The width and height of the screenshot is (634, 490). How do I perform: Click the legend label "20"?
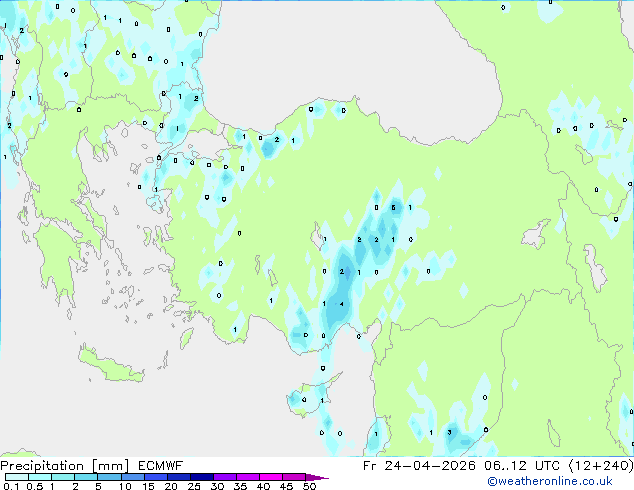tap(171, 486)
